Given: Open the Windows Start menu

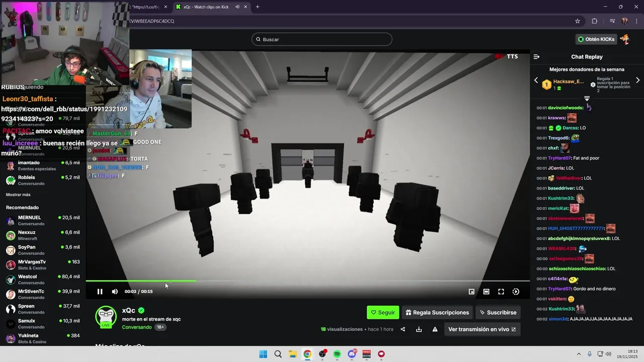Looking at the screenshot, I should pyautogui.click(x=263, y=354).
